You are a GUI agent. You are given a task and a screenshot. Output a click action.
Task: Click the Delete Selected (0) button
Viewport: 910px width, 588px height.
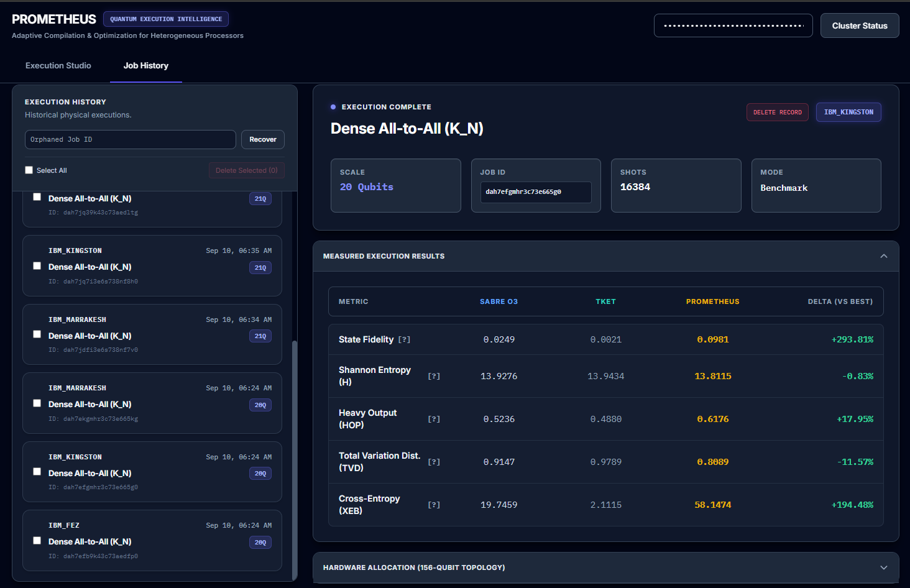point(247,170)
